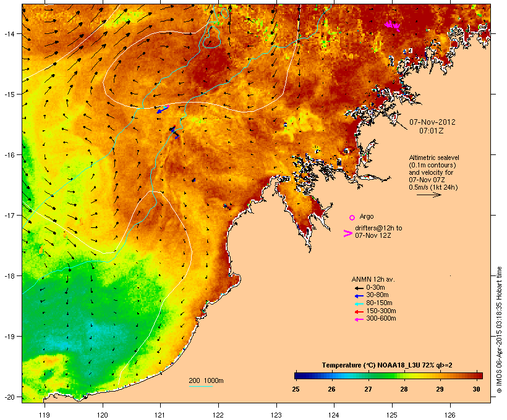Click the latitude axis label -18
The image size is (507, 420).
(x=9, y=276)
